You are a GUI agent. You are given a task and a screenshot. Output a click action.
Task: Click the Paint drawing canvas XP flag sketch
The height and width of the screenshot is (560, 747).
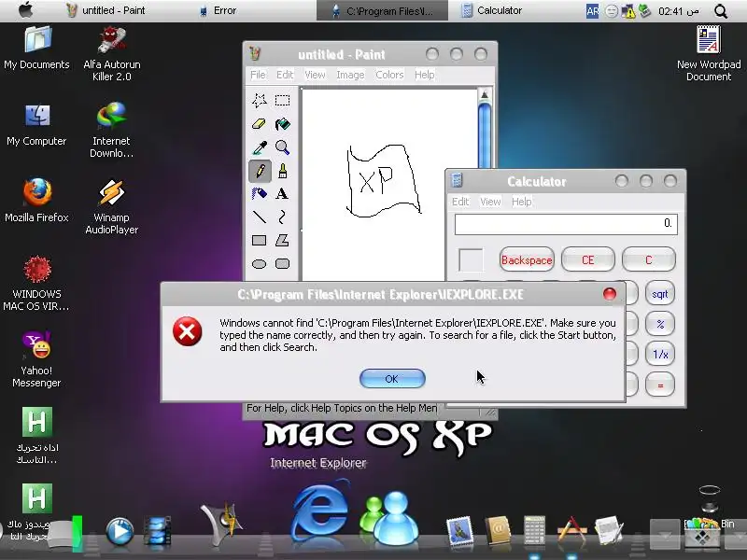[384, 181]
